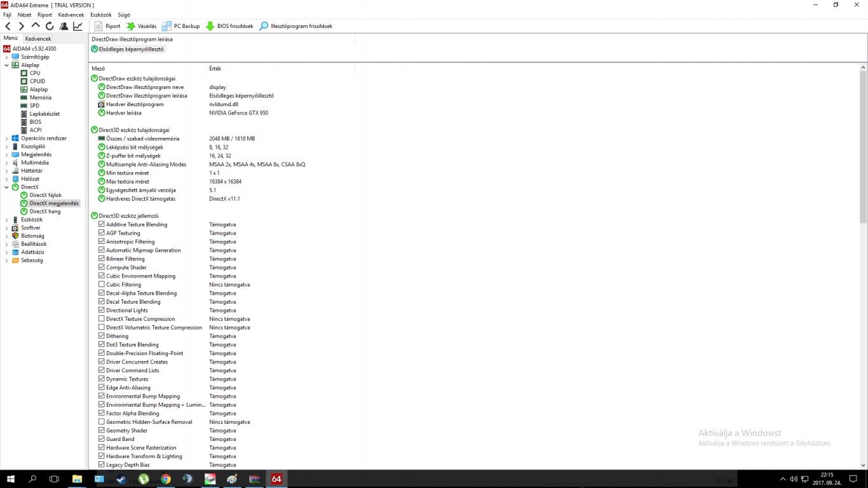Click Cubic Filtering checkbox
Image resolution: width=868 pixels, height=488 pixels.
tap(102, 285)
